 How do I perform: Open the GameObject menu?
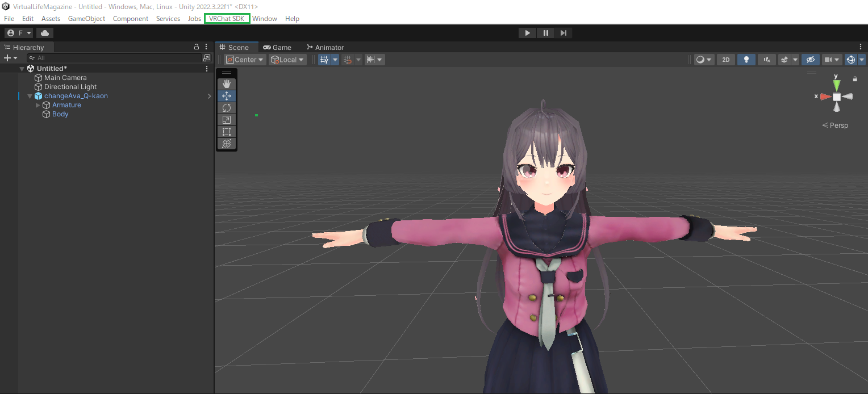[86, 19]
